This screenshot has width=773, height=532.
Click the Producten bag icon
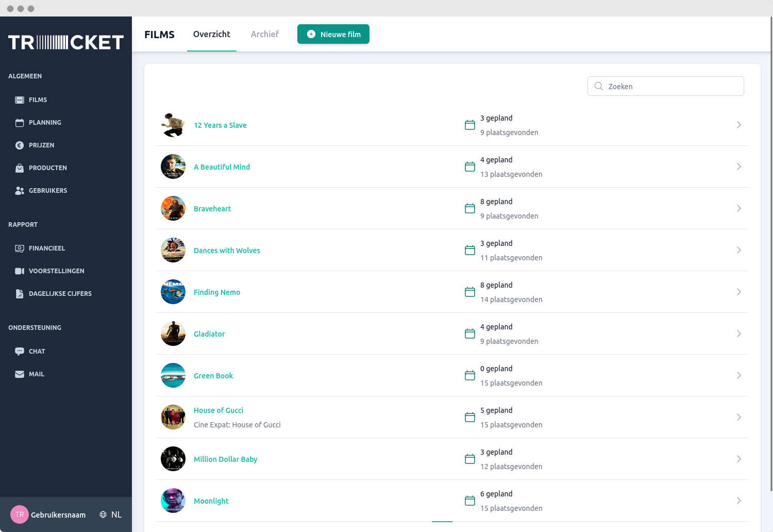(20, 168)
